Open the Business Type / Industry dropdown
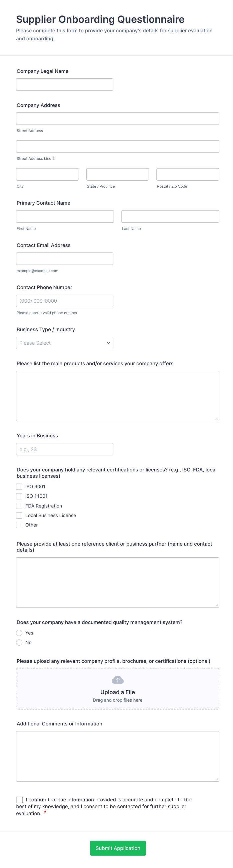Viewport: 233px width, 868px height. pyautogui.click(x=64, y=343)
